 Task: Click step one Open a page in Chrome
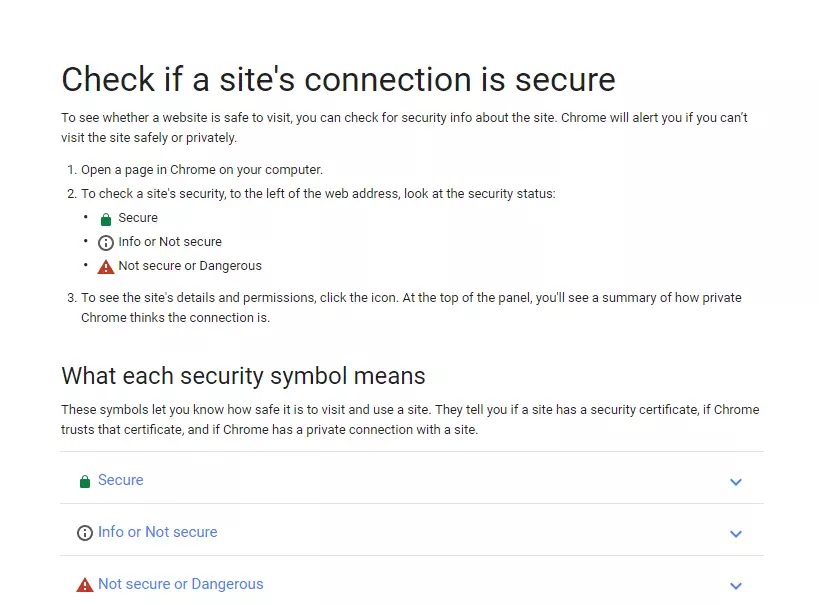pyautogui.click(x=202, y=170)
